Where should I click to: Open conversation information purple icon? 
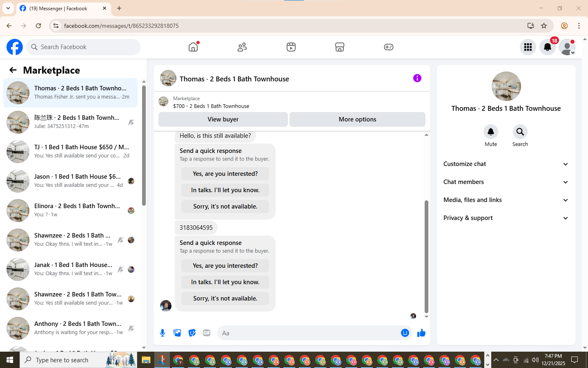pos(417,78)
